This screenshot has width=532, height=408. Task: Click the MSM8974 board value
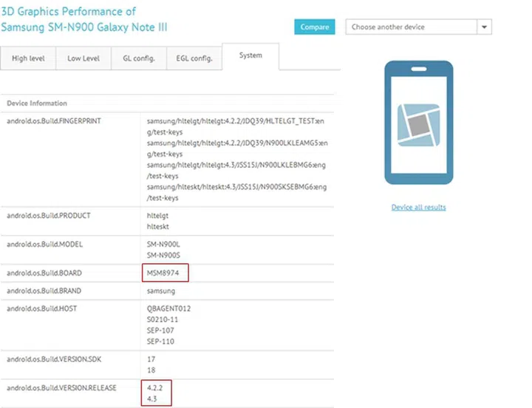(x=163, y=273)
